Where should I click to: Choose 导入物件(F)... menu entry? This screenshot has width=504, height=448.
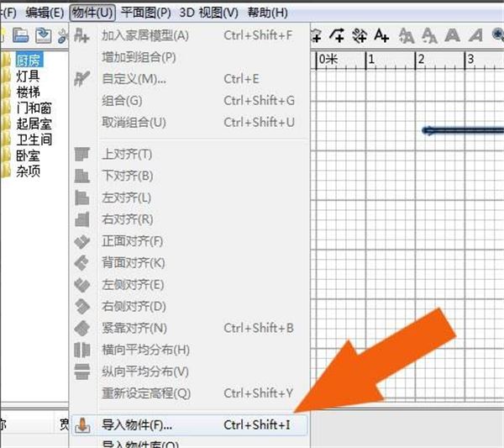pyautogui.click(x=189, y=425)
